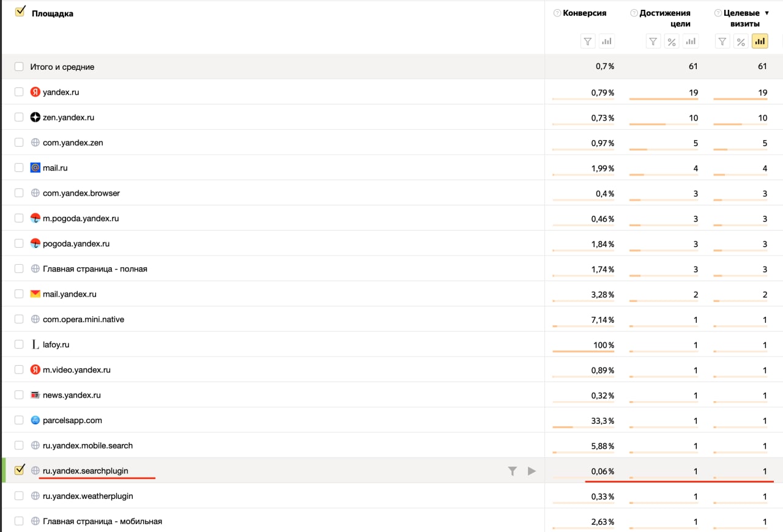This screenshot has width=783, height=532.
Task: Click the chart icon under Достижения цели
Action: pyautogui.click(x=691, y=42)
